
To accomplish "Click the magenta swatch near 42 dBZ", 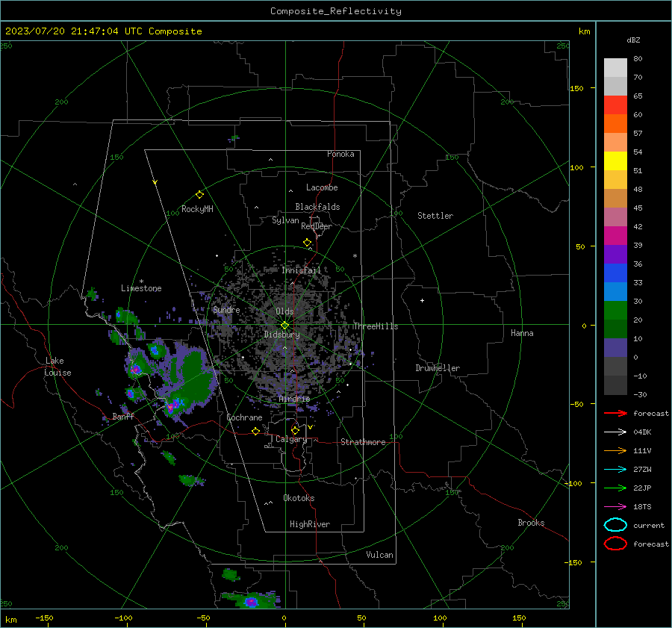I will click(615, 236).
